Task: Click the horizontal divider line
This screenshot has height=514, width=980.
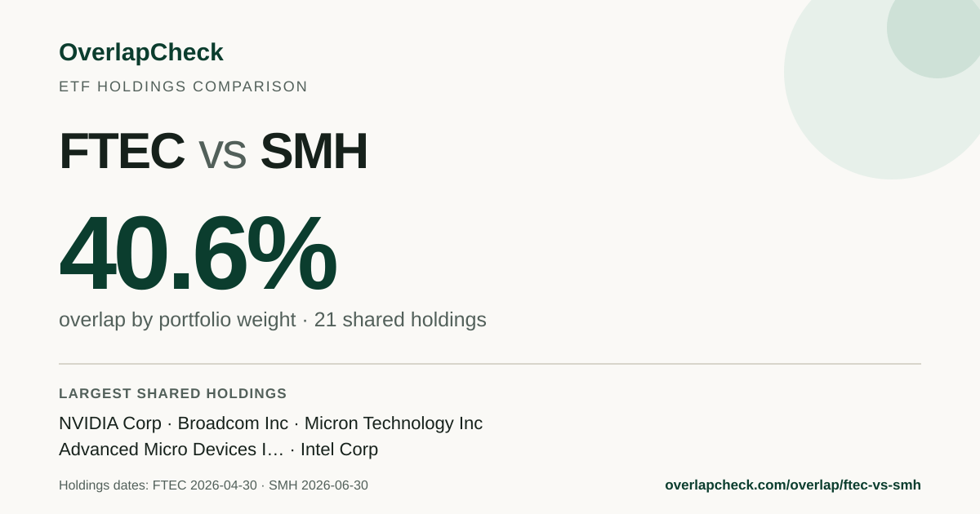Action: (490, 364)
